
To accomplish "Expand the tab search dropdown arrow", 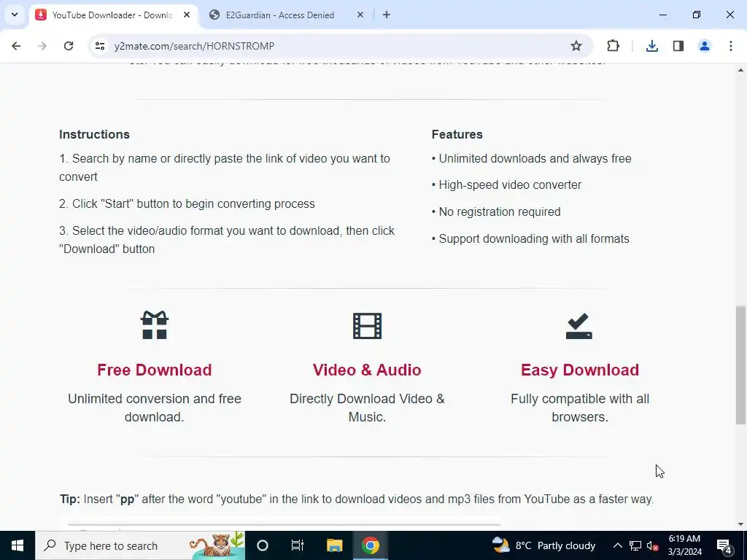I will (15, 15).
